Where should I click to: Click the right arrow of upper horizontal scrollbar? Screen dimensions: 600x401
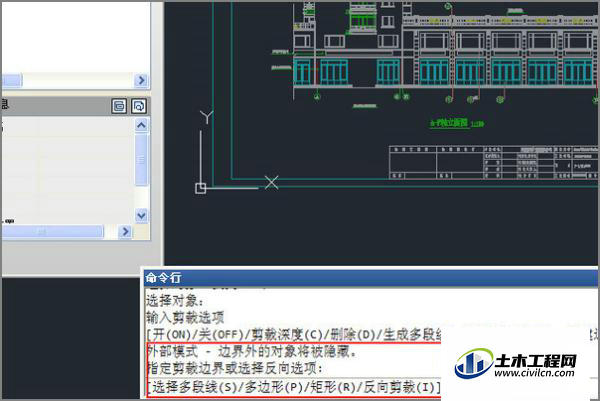pos(142,80)
